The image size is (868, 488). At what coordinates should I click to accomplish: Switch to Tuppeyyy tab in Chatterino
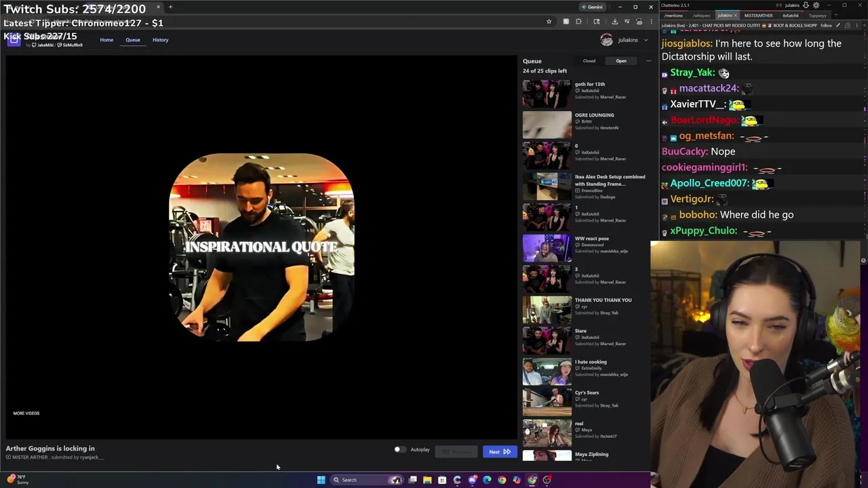818,15
